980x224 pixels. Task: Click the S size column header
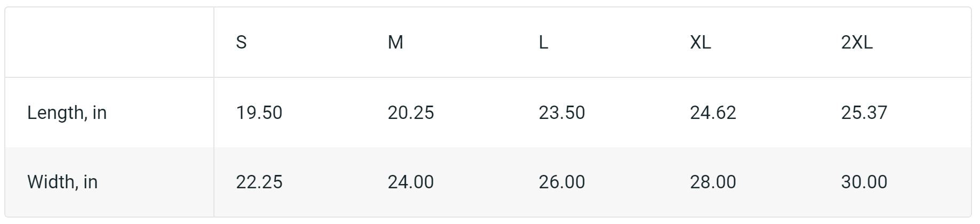click(x=241, y=42)
